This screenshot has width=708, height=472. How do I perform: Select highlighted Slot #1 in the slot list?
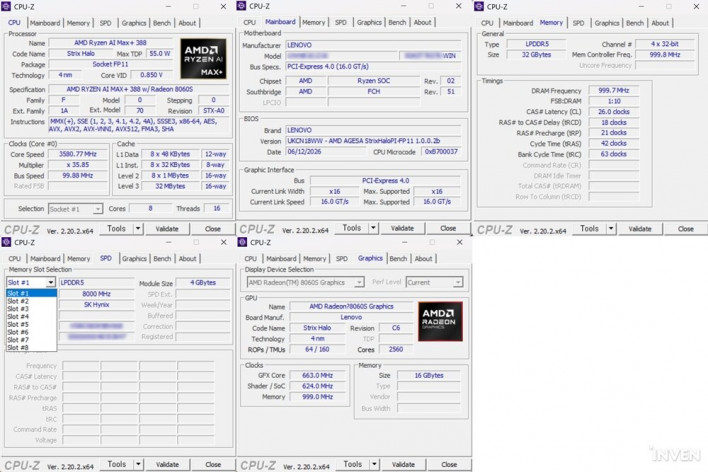pos(31,293)
